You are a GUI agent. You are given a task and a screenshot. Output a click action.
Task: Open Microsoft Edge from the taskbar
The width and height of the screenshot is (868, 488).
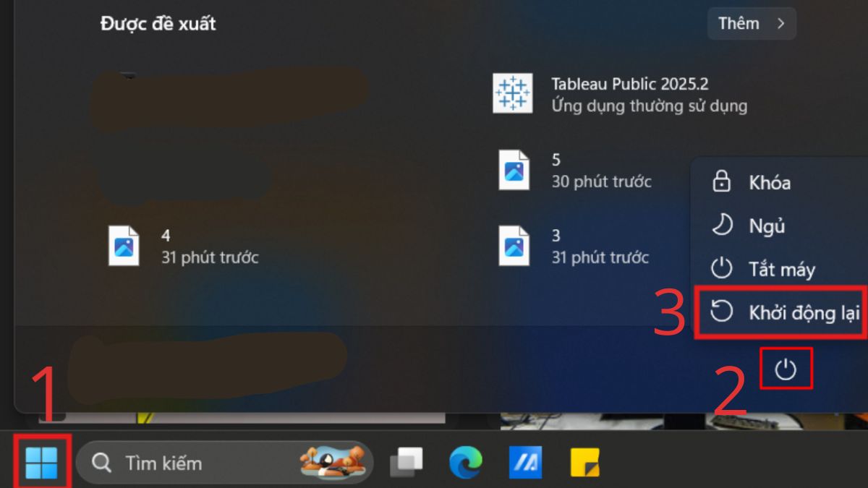point(467,462)
